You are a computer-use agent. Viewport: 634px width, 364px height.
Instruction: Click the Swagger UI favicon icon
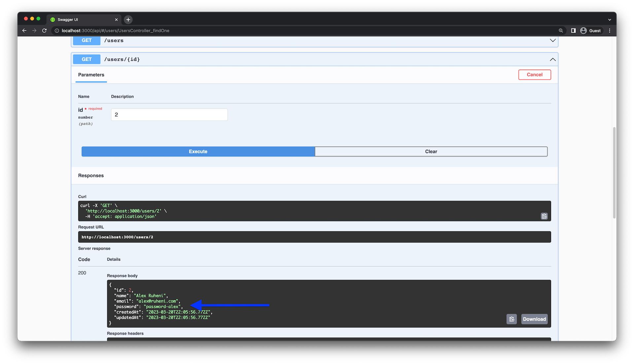coord(53,19)
